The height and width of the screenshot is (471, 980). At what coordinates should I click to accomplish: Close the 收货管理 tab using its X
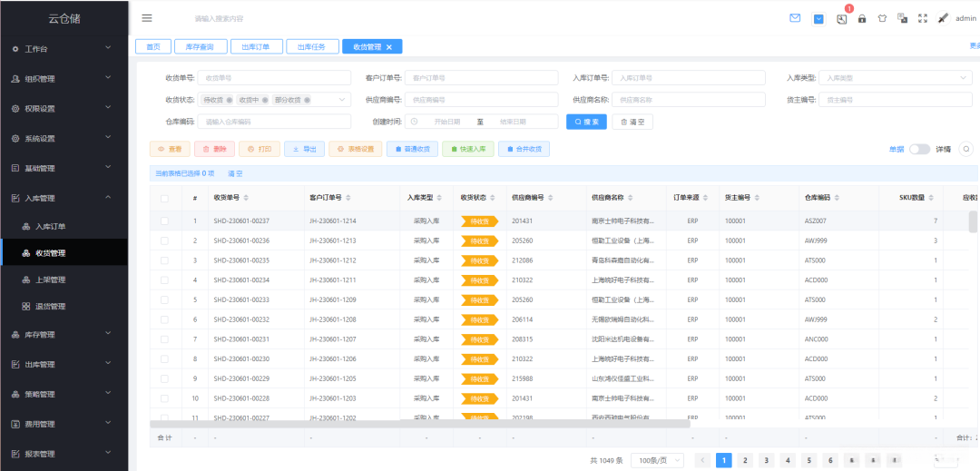tap(389, 47)
